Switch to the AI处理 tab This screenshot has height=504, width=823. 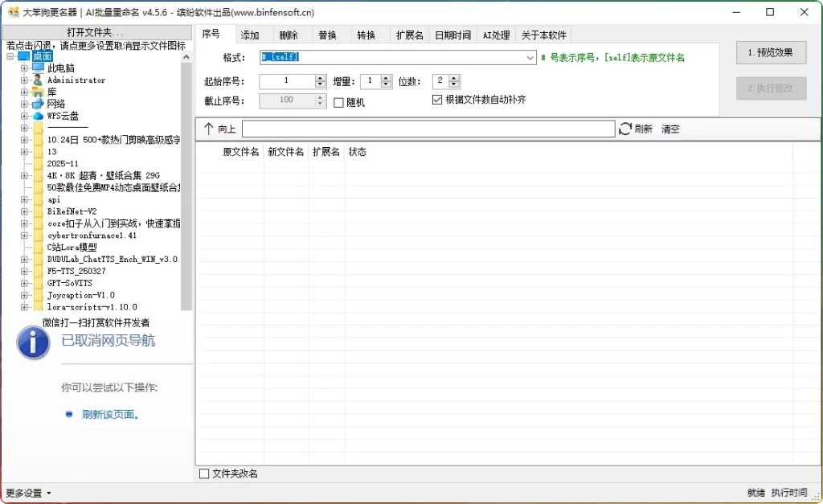pyautogui.click(x=496, y=35)
